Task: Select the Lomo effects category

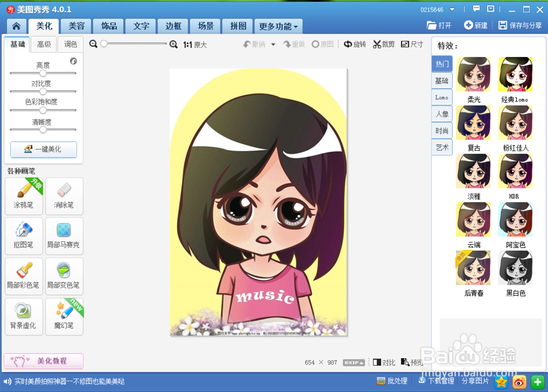Action: [x=442, y=97]
